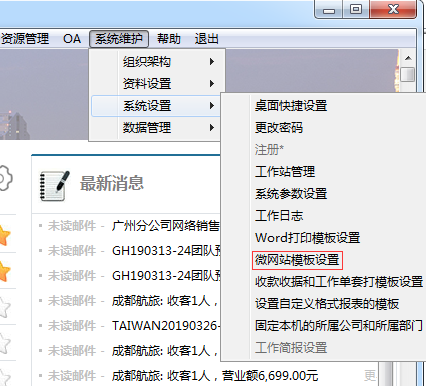Click the 最新消息 heading
426x386 pixels.
pos(112,183)
